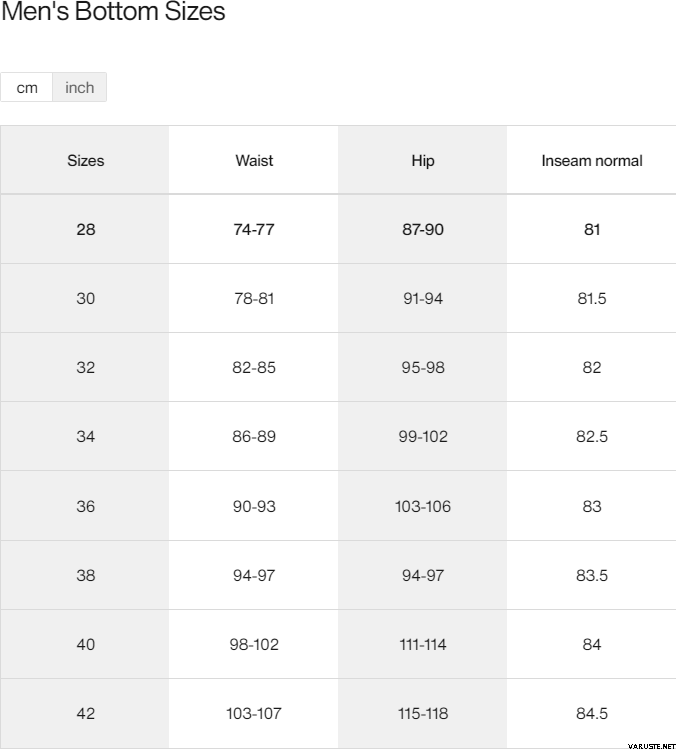Select size 28 row label
The height and width of the screenshot is (749, 676).
(86, 229)
